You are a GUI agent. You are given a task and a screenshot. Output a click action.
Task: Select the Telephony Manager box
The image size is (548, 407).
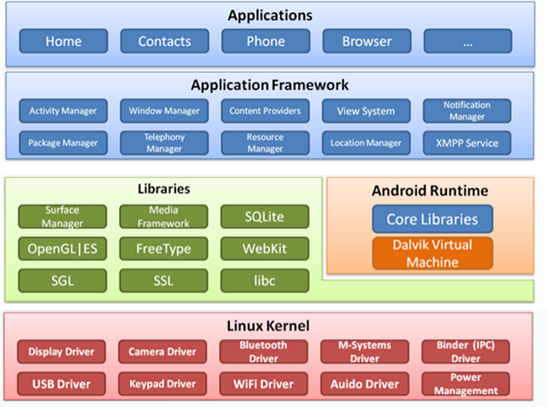[x=164, y=143]
